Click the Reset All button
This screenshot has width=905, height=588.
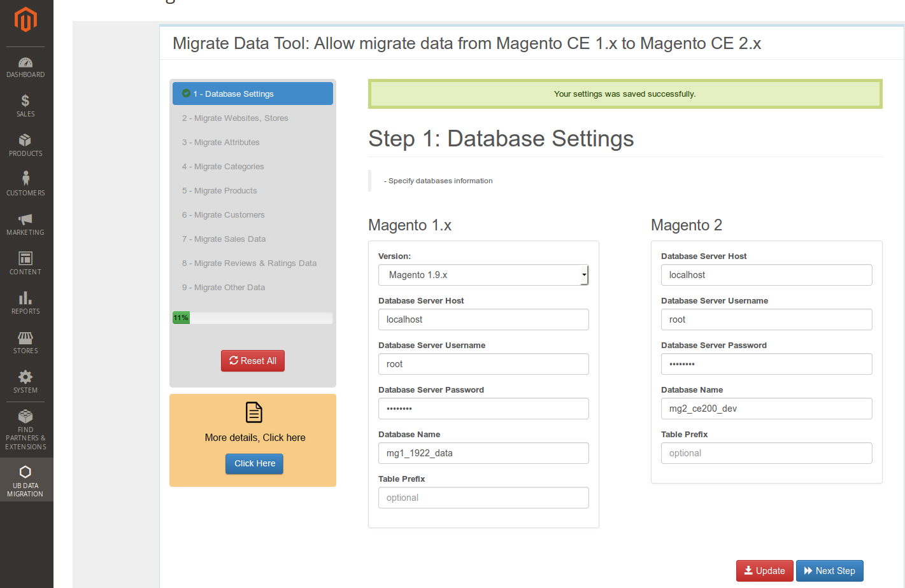[253, 361]
